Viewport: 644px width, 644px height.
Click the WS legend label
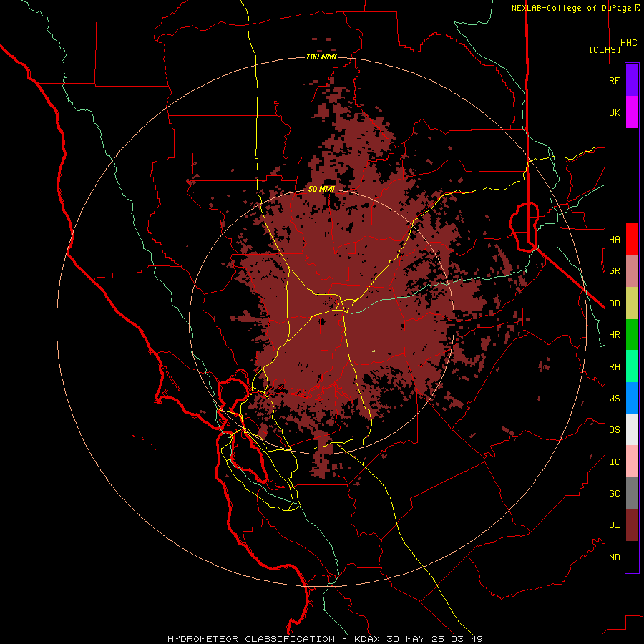coord(615,399)
